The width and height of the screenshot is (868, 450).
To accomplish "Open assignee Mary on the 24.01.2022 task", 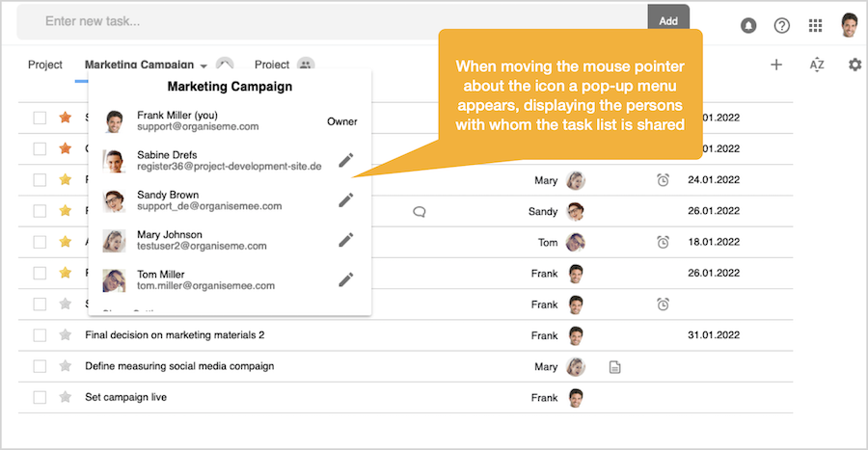I will 576,180.
